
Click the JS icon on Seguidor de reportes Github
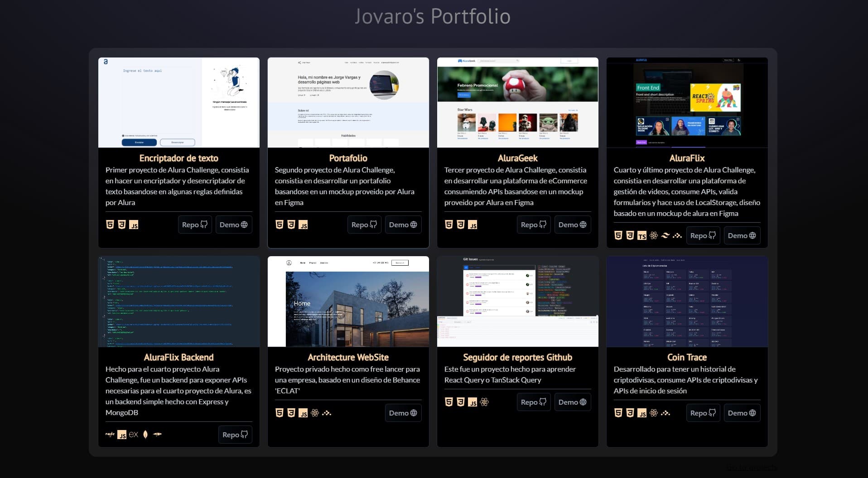[473, 402]
